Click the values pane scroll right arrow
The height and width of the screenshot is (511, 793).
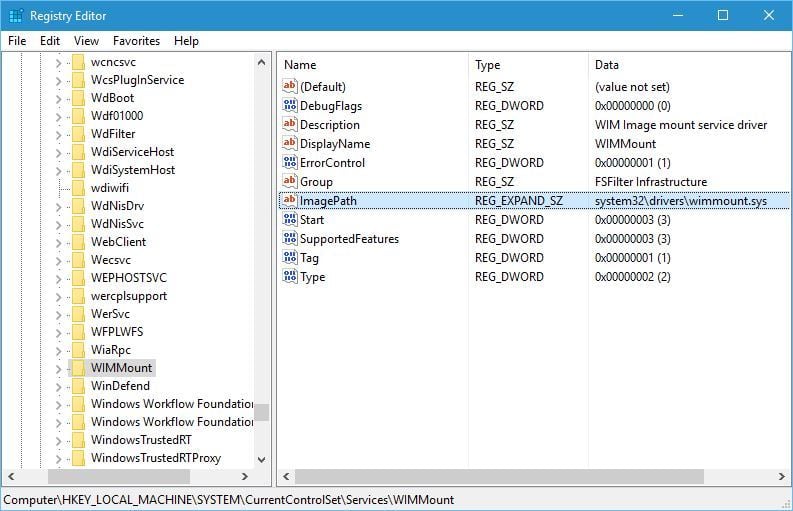pos(782,476)
